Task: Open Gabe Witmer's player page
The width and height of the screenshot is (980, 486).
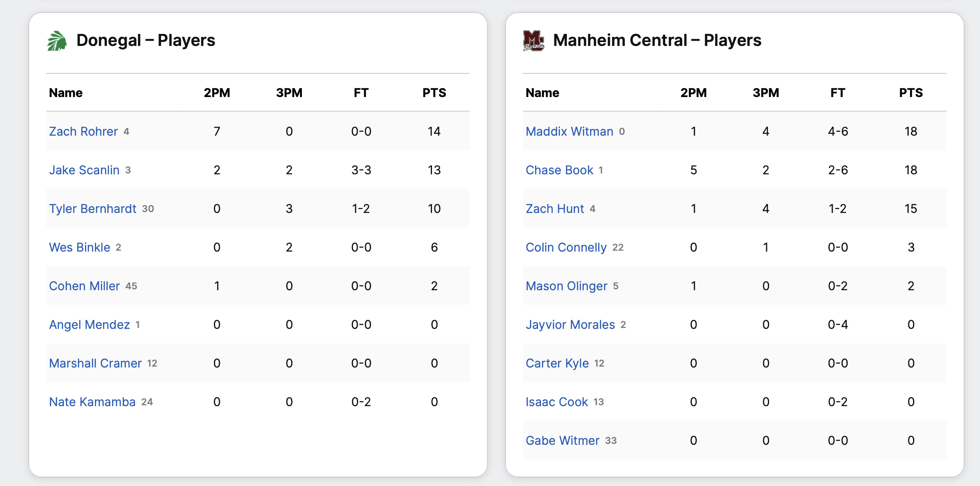Action: click(x=562, y=440)
